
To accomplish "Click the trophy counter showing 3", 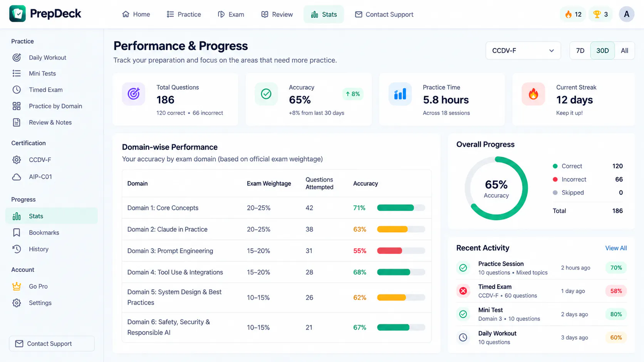I will [x=600, y=14].
